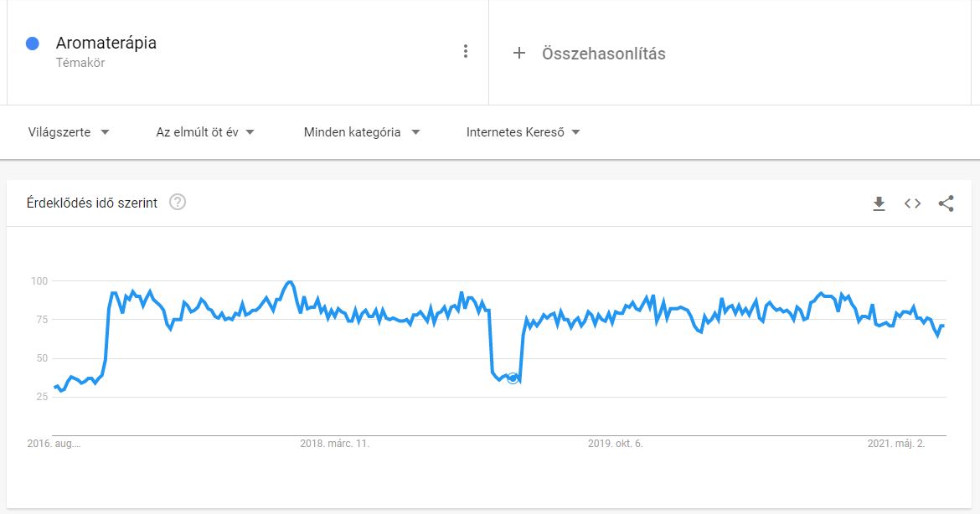Click the 2018. márc. 11. axis label
Image resolution: width=980 pixels, height=514 pixels.
(334, 444)
